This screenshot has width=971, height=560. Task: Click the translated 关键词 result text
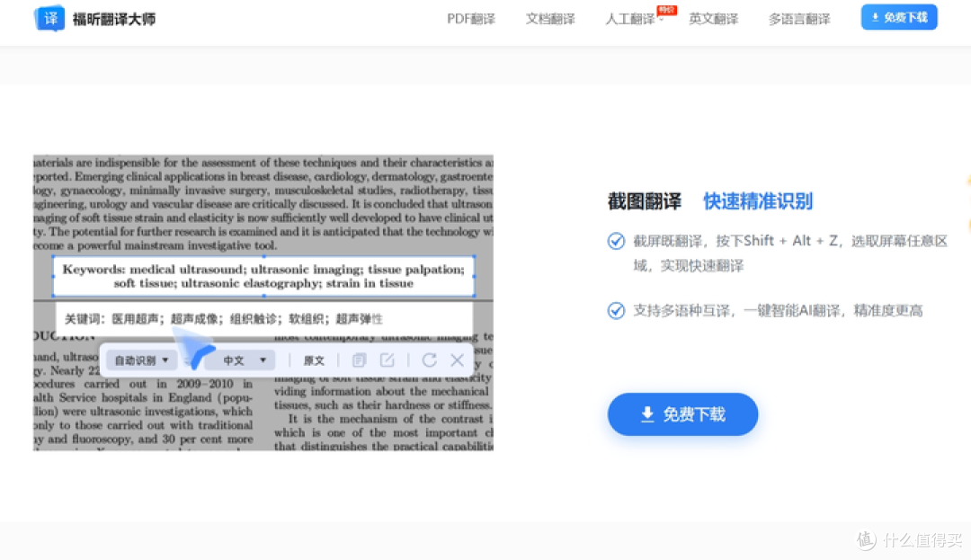pyautogui.click(x=224, y=319)
